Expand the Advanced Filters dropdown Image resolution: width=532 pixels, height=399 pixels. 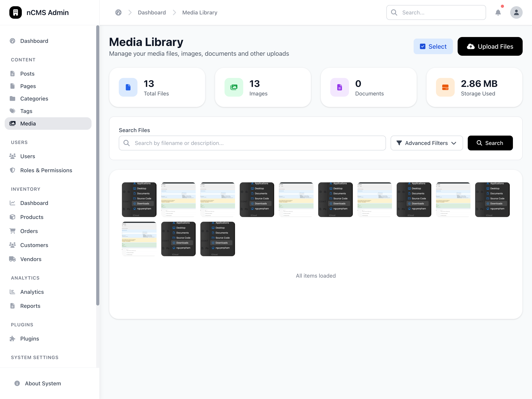[426, 143]
